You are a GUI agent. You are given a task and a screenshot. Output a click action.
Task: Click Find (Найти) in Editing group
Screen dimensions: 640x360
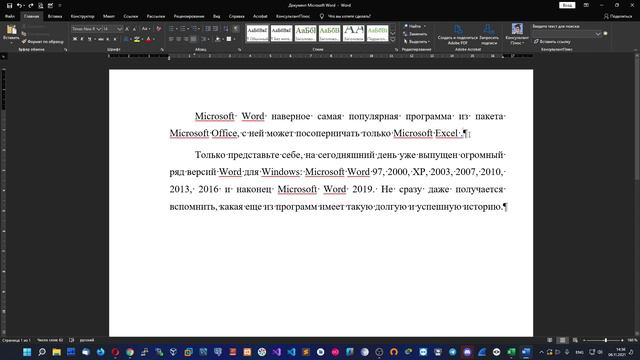pyautogui.click(x=414, y=26)
